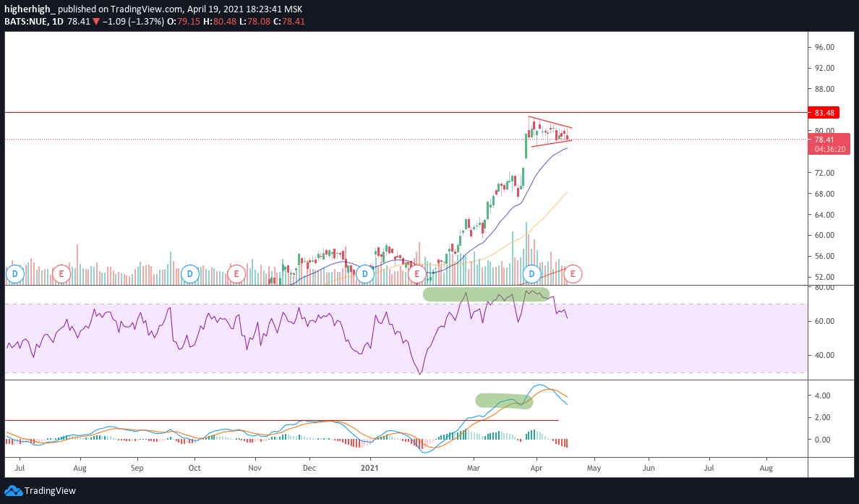Click the dividend D marker near April 2021

click(x=531, y=273)
